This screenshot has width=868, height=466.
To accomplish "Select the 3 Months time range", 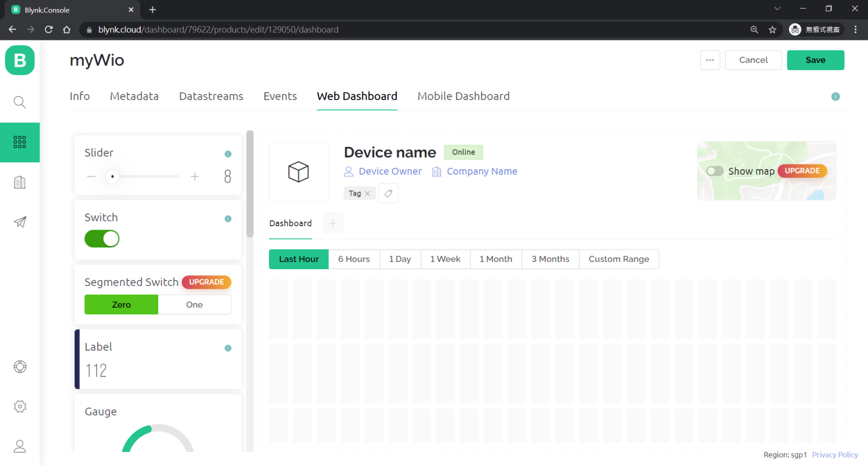I will point(550,259).
